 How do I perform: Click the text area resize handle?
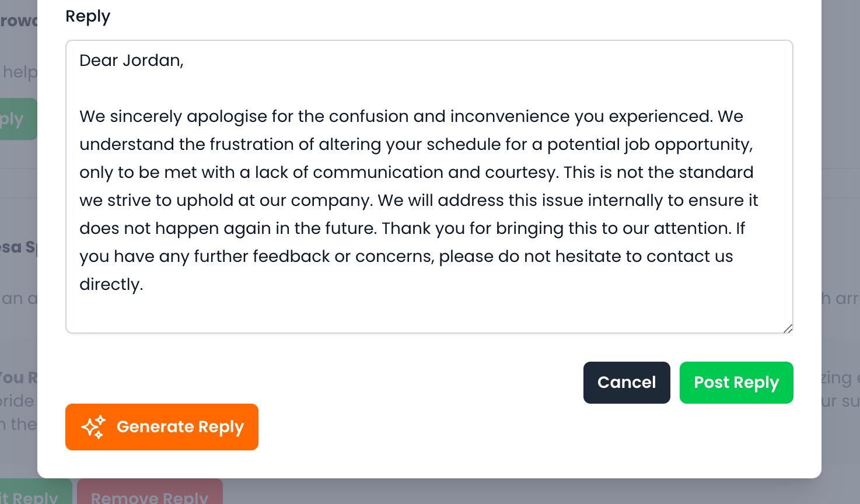788,328
